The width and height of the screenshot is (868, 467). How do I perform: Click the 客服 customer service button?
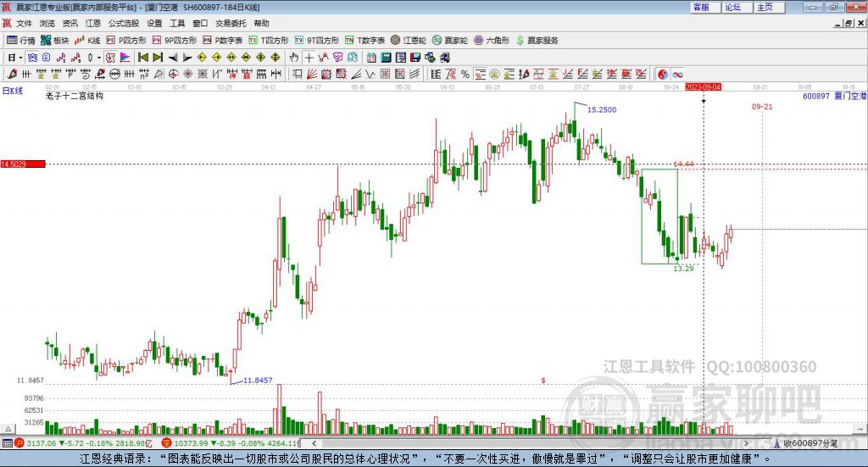pyautogui.click(x=706, y=7)
